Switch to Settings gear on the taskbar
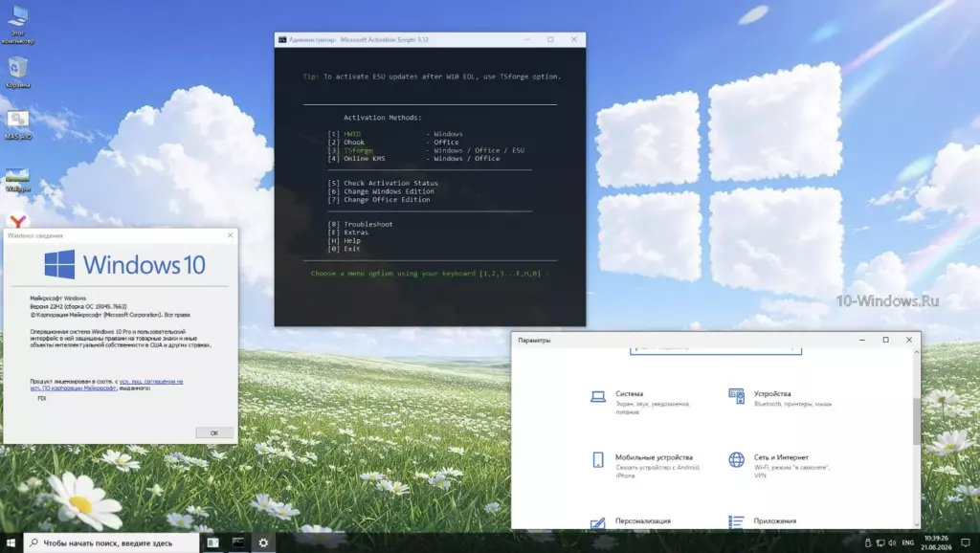Viewport: 980px width, 553px height. [x=263, y=542]
